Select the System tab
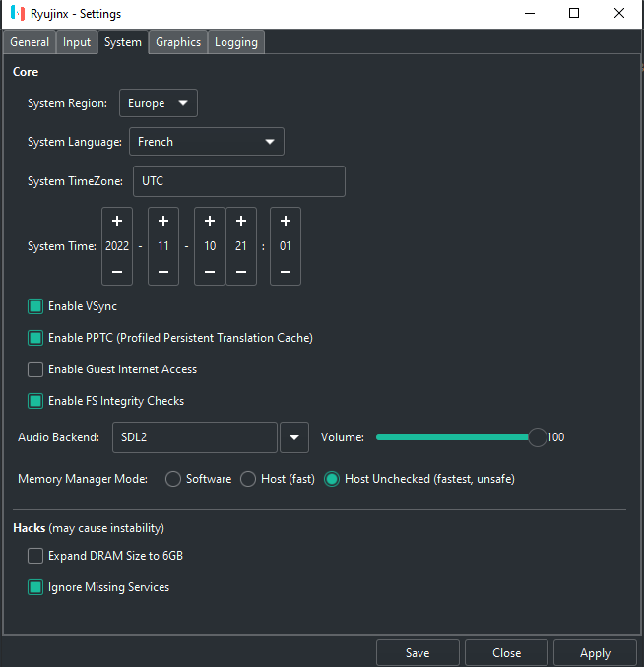Screen dimensions: 644x667 point(123,42)
